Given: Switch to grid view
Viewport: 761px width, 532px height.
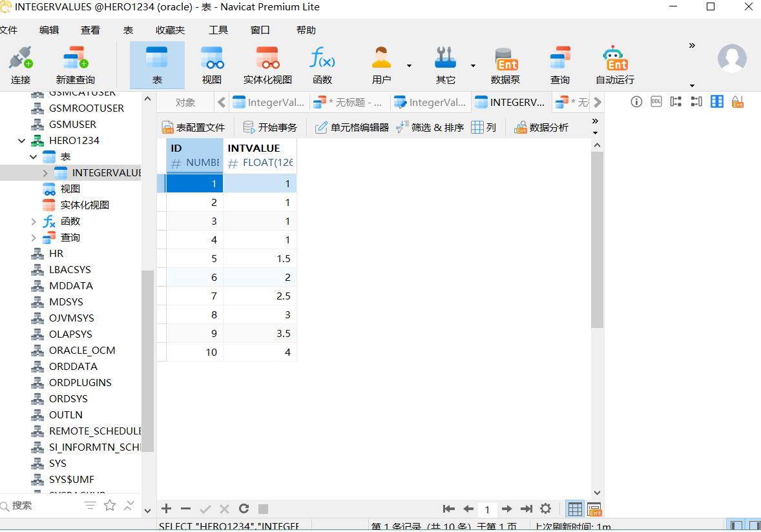Looking at the screenshot, I should [x=575, y=509].
